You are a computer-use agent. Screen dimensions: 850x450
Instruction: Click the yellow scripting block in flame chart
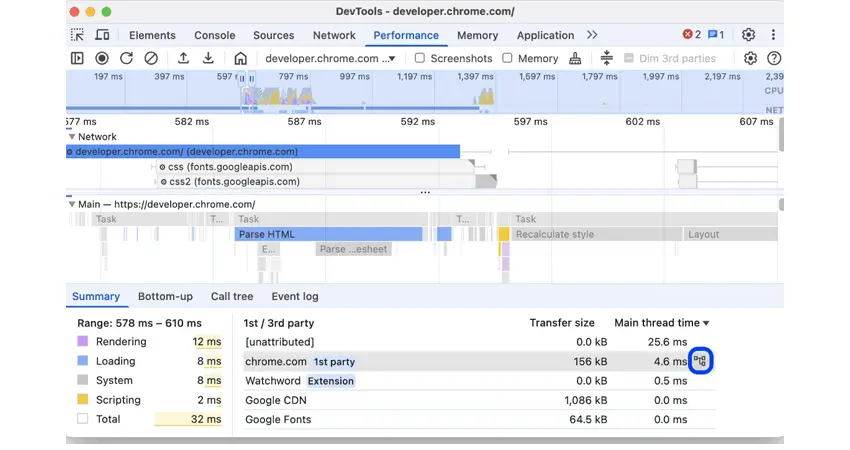504,234
